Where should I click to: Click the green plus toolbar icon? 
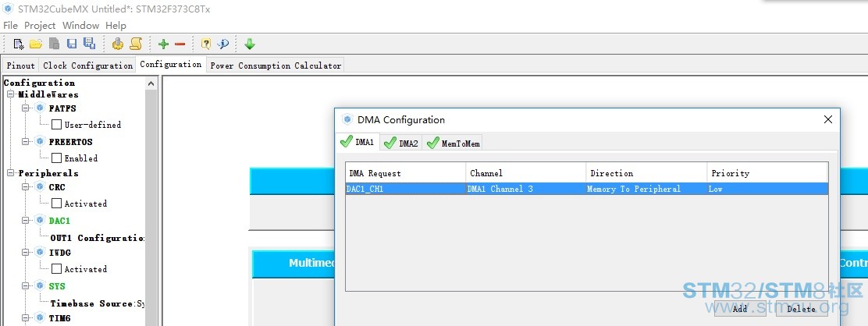(x=163, y=44)
